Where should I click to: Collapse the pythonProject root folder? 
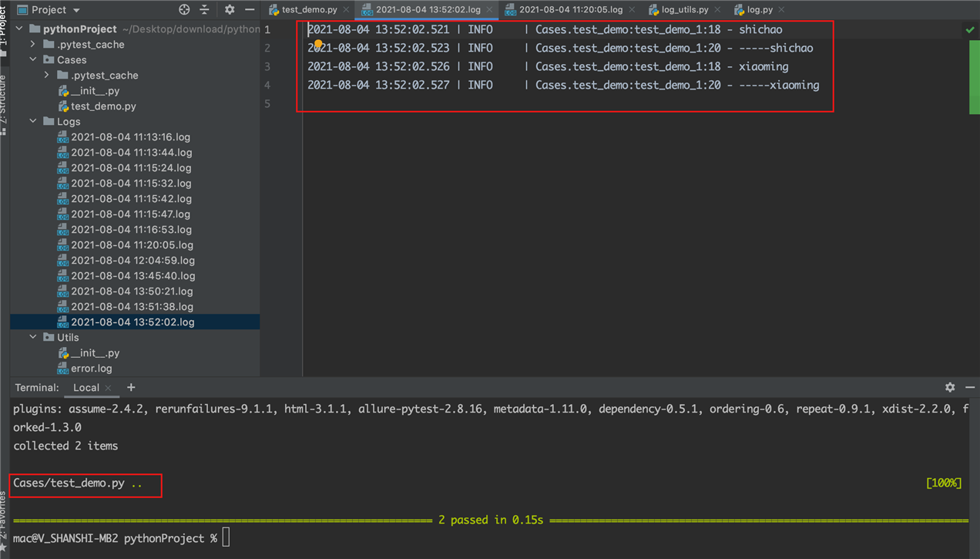[19, 29]
